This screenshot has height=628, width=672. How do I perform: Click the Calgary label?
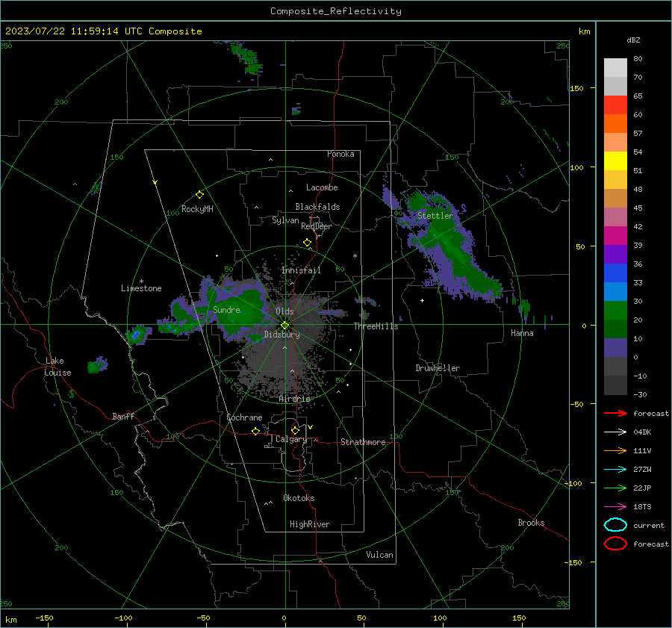(x=291, y=439)
